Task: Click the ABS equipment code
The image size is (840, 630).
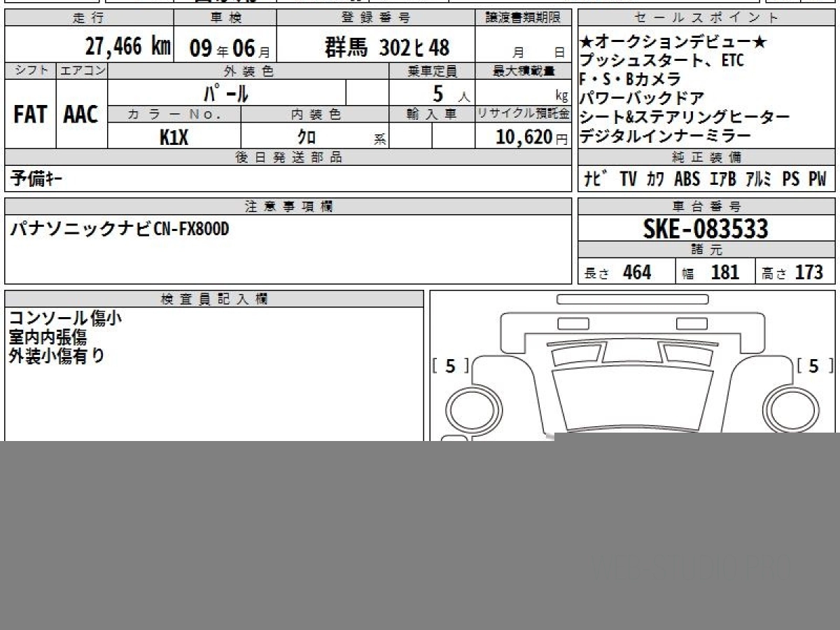Action: point(687,179)
